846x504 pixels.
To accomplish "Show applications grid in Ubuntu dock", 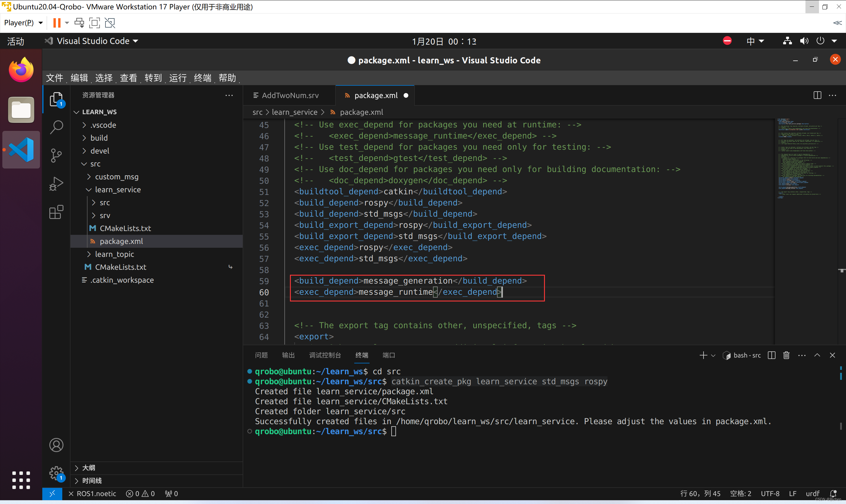I will (x=21, y=480).
